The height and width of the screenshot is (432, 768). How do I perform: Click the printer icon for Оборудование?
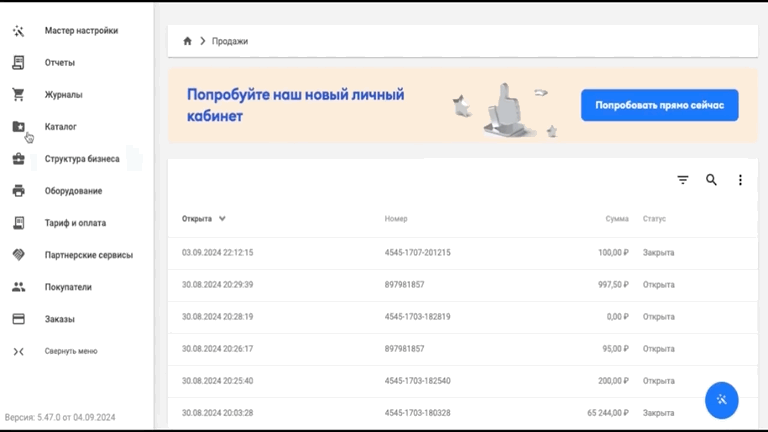click(19, 191)
